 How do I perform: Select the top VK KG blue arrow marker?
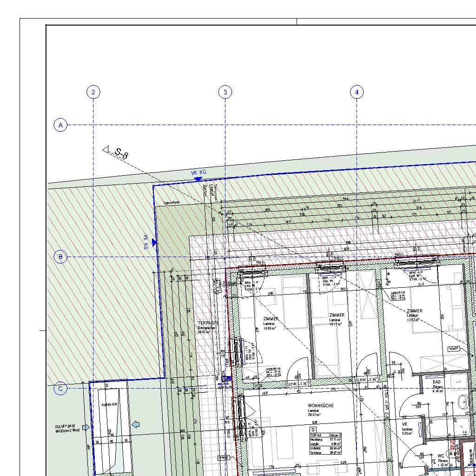(198, 179)
